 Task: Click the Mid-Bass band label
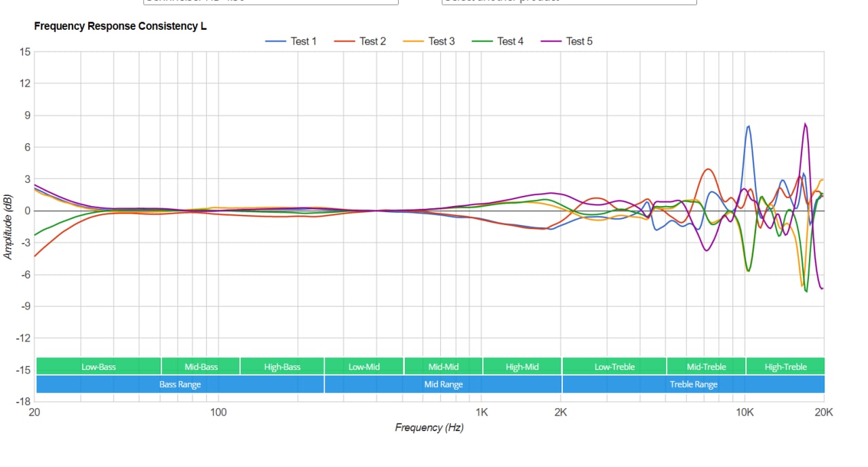coord(201,366)
